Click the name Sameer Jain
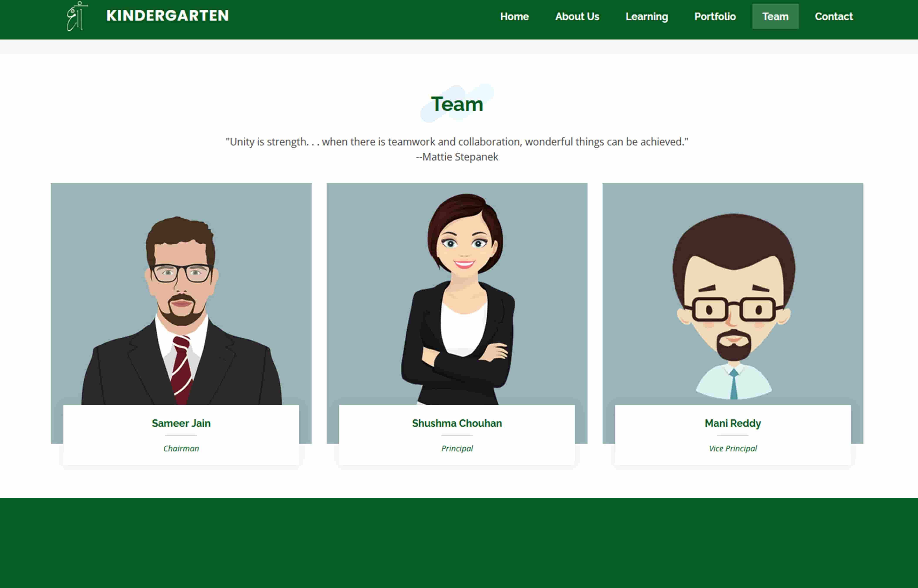The image size is (918, 588). (181, 423)
